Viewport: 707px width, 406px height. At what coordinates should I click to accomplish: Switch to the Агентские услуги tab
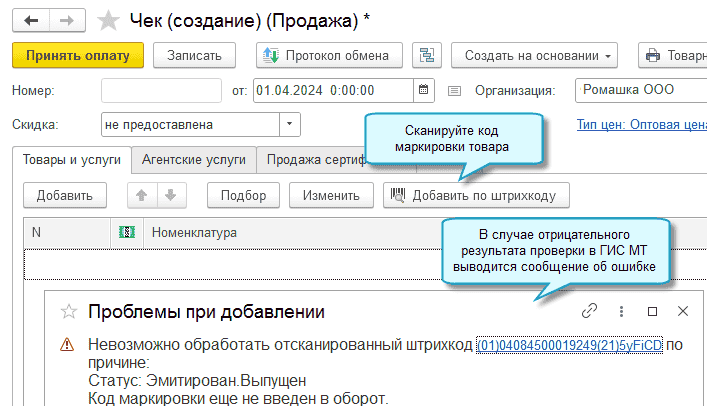(x=194, y=160)
